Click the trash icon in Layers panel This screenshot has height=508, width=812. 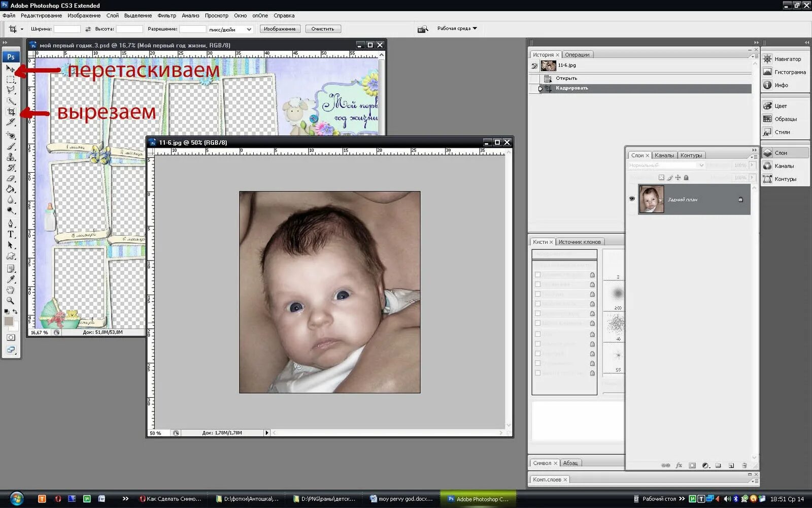tap(744, 465)
